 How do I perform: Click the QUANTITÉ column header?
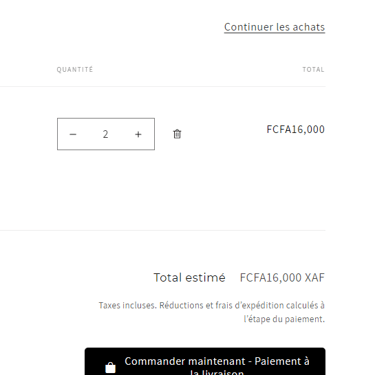(x=75, y=69)
